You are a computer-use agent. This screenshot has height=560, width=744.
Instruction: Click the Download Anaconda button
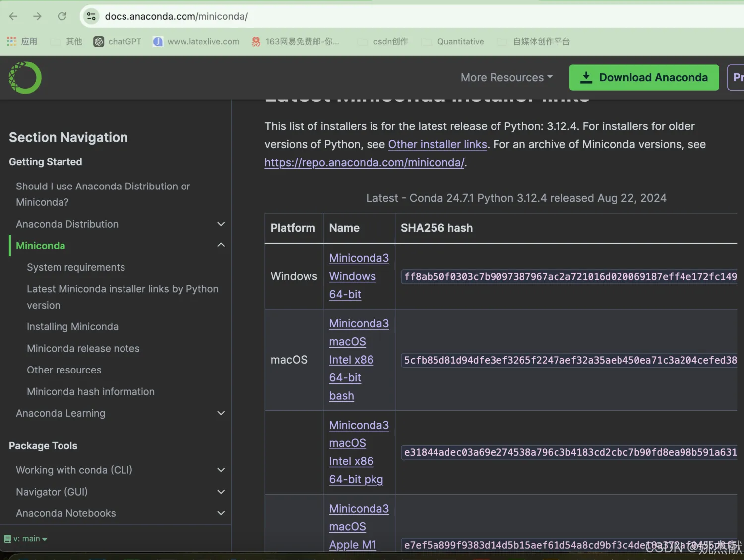[644, 78]
